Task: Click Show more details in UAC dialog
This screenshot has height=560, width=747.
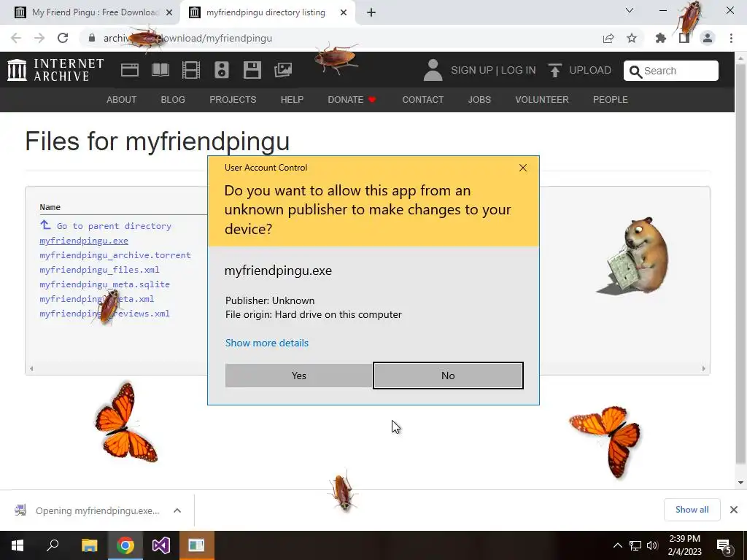Action: (x=267, y=343)
